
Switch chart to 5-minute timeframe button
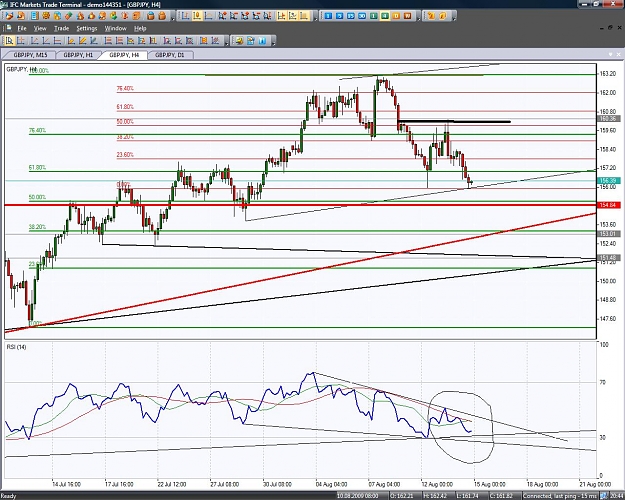(x=339, y=16)
